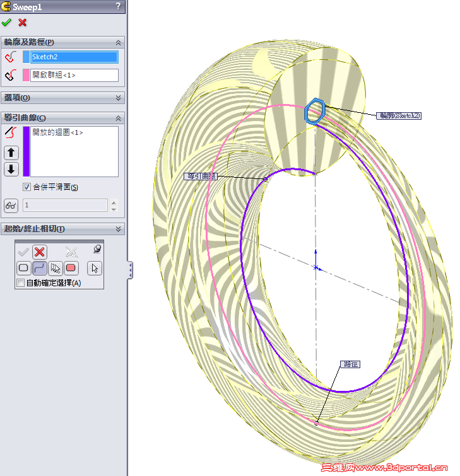Click the 輪廓(Sketch2) callout label
This screenshot has height=476, width=460.
(399, 115)
